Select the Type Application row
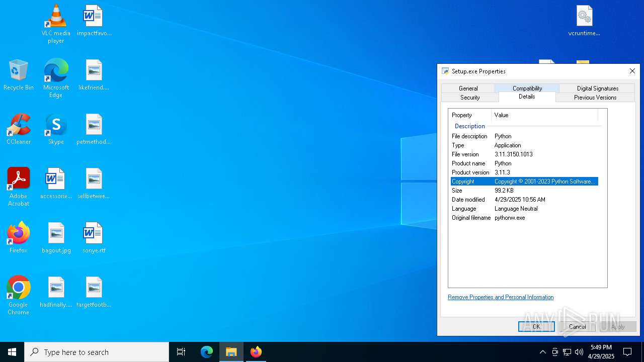Viewport: 644px width, 362px height. [x=524, y=145]
